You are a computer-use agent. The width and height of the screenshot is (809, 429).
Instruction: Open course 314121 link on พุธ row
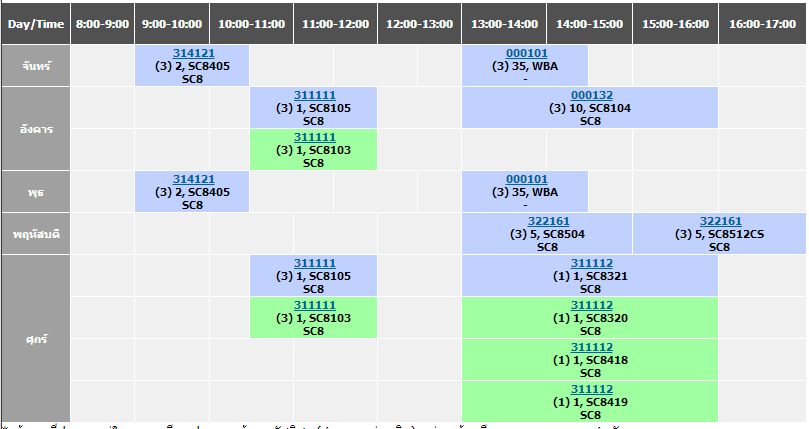click(193, 179)
